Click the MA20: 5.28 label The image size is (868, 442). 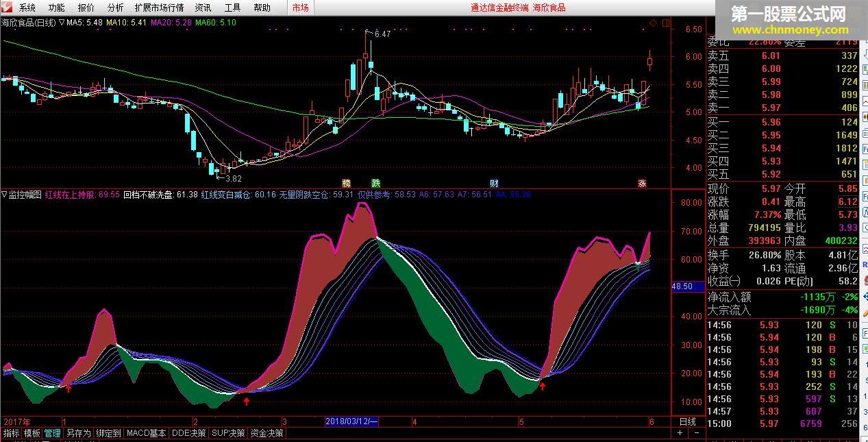point(171,23)
